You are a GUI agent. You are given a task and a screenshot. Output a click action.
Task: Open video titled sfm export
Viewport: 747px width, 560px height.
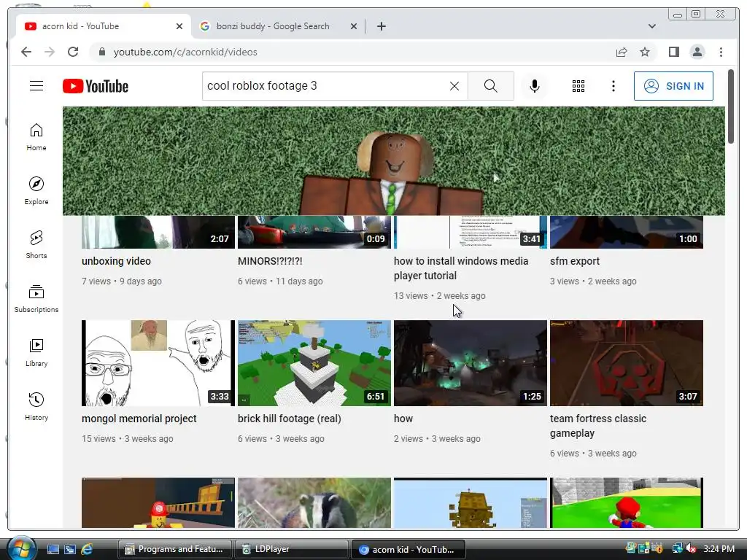575,261
